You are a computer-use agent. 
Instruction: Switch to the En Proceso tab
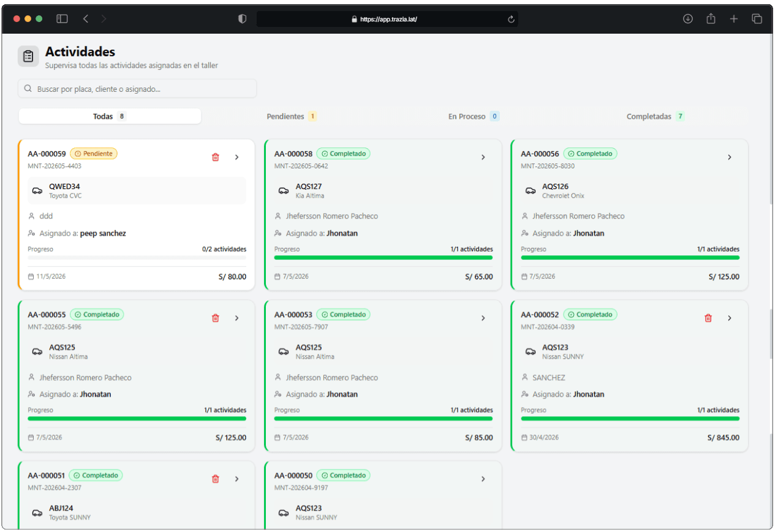tap(474, 116)
